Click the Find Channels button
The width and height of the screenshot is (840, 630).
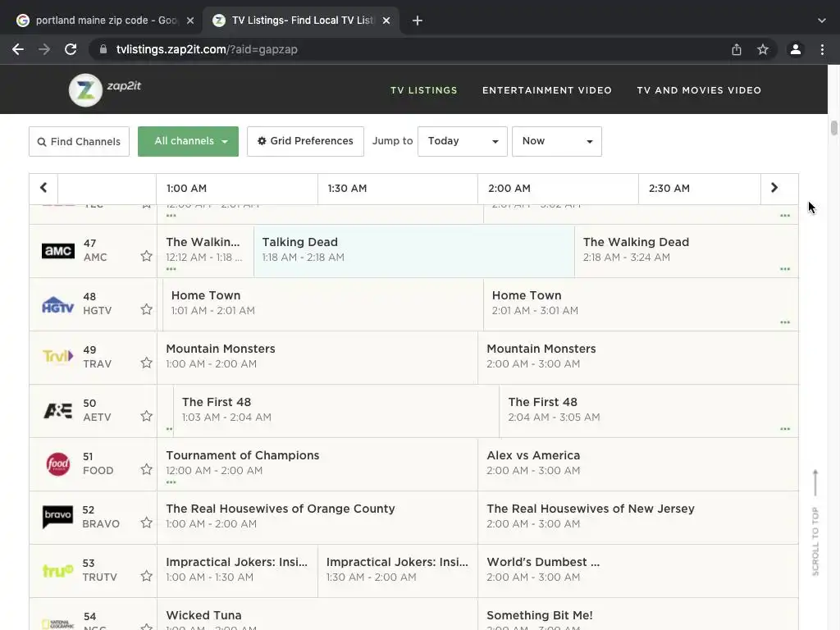80,141
